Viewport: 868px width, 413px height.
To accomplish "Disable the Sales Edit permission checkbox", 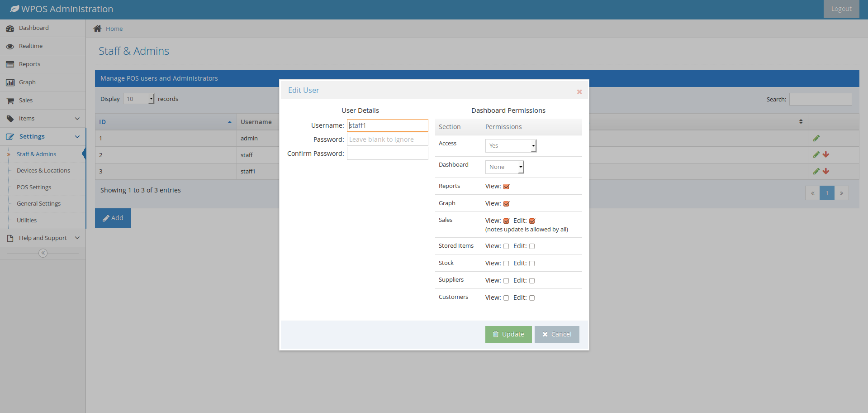I will coord(532,221).
